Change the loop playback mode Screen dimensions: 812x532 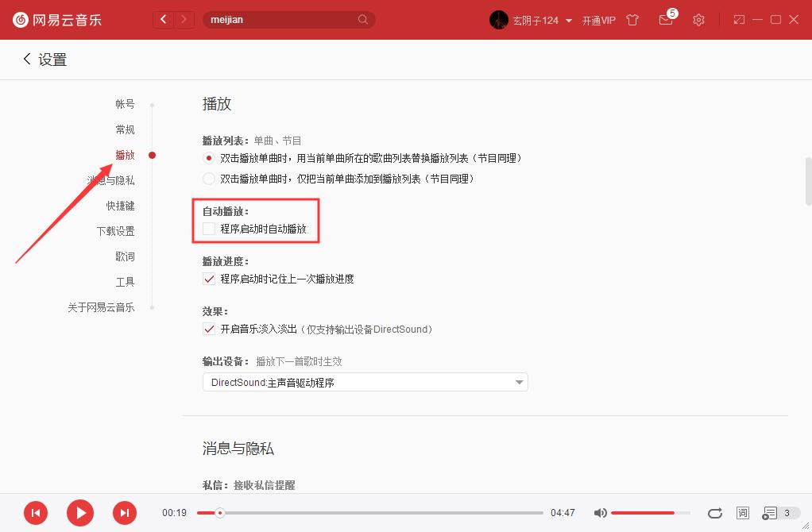pyautogui.click(x=714, y=513)
